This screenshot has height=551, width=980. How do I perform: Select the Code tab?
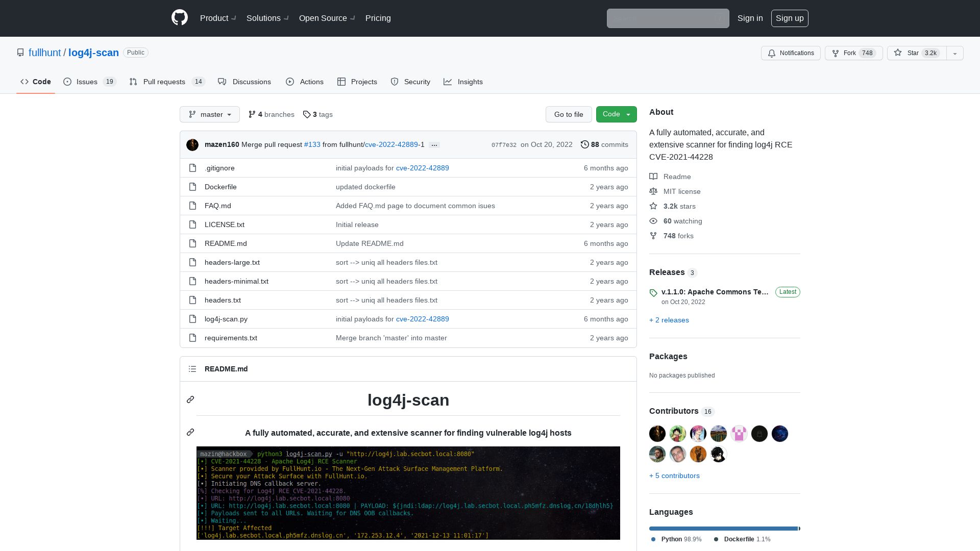(x=36, y=82)
